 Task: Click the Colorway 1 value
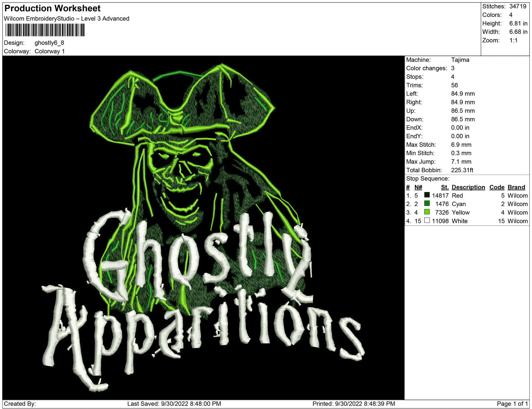pyautogui.click(x=50, y=51)
